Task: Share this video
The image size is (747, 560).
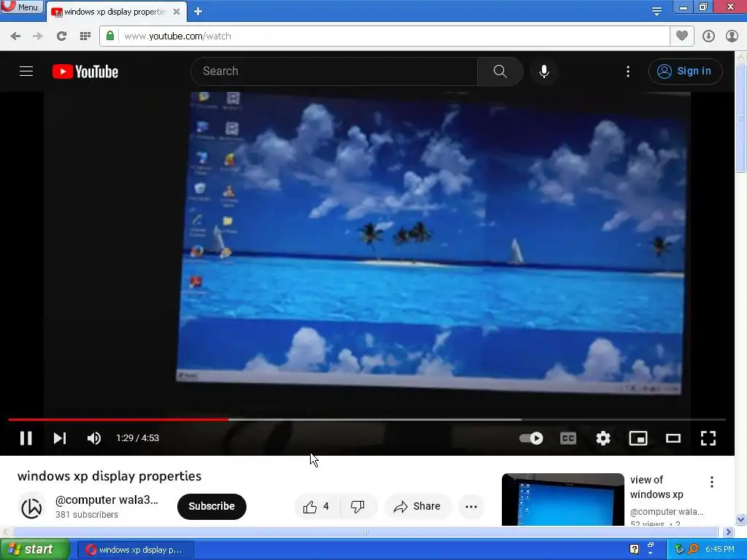Action: coord(417,507)
